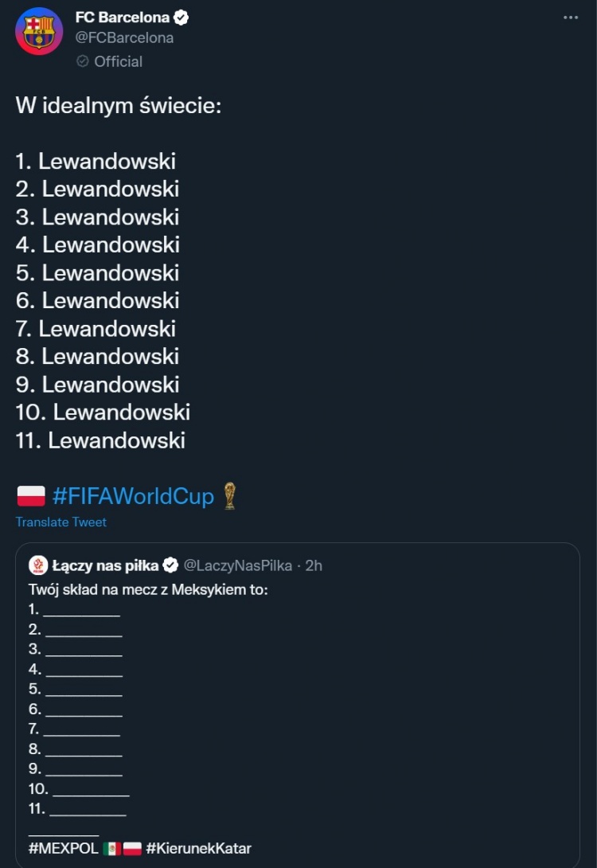Image resolution: width=597 pixels, height=868 pixels.
Task: Click the Poland flag emoji before #KierunekKatar
Action: (132, 848)
